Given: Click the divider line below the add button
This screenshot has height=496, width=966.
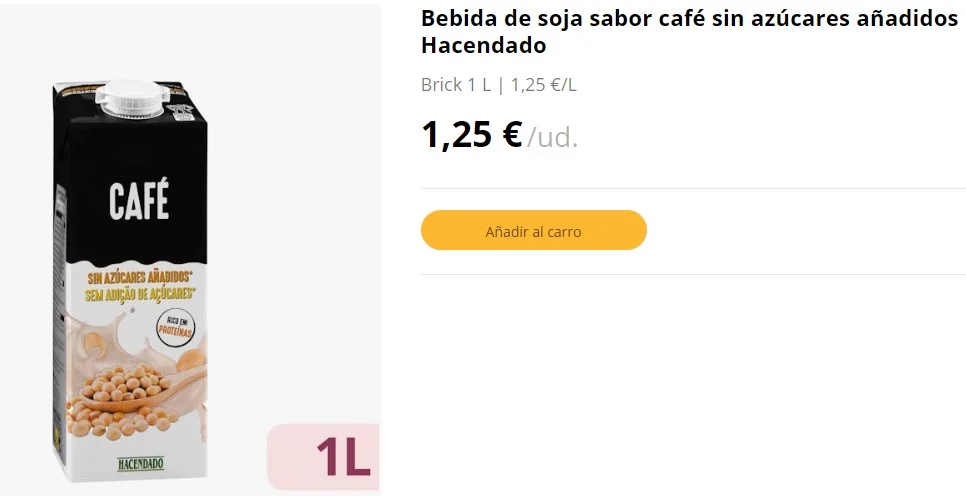Looking at the screenshot, I should (692, 274).
